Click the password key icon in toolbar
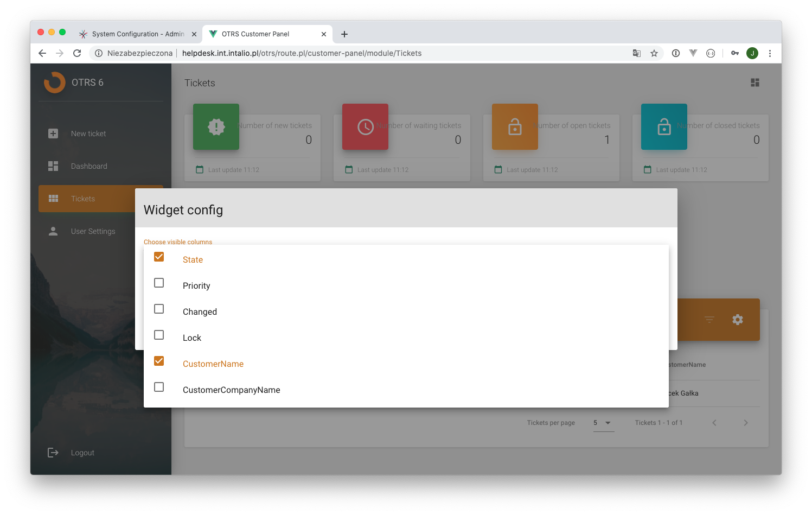This screenshot has height=515, width=812. point(735,53)
